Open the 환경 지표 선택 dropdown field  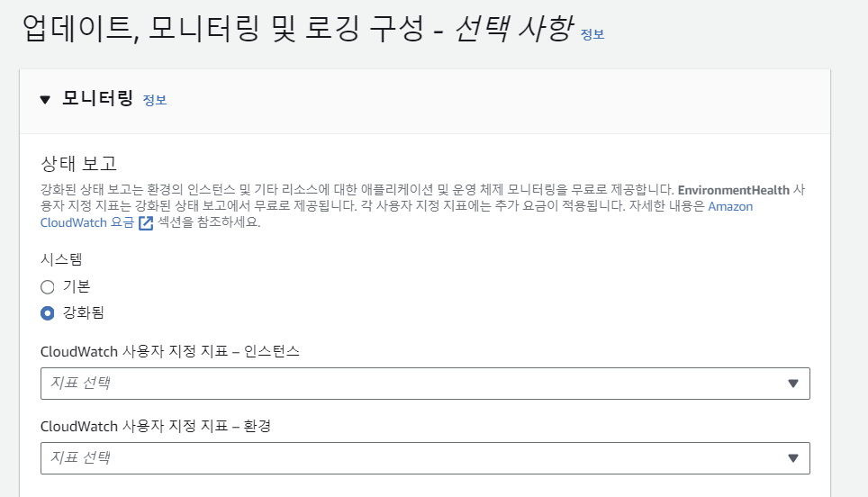(425, 458)
